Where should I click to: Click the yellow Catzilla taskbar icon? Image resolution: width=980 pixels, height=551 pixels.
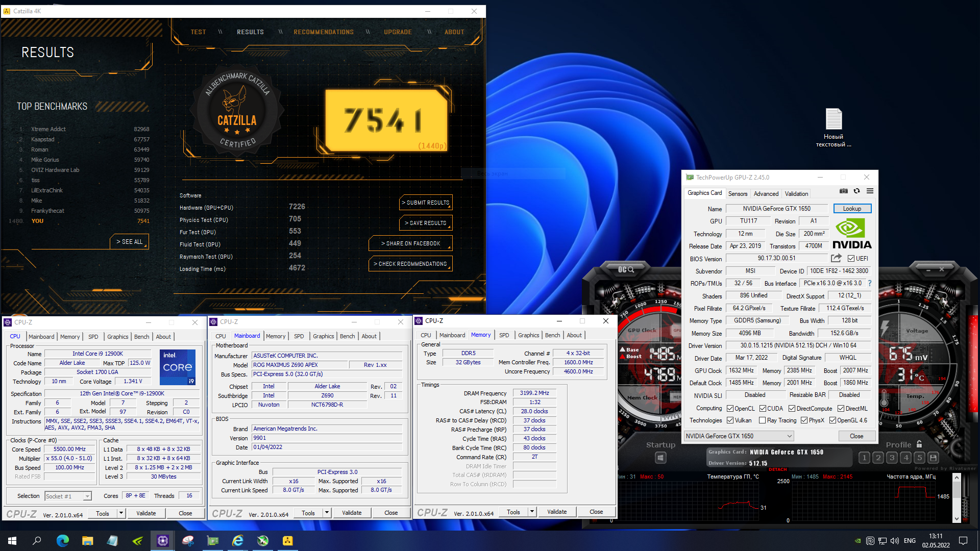(288, 541)
